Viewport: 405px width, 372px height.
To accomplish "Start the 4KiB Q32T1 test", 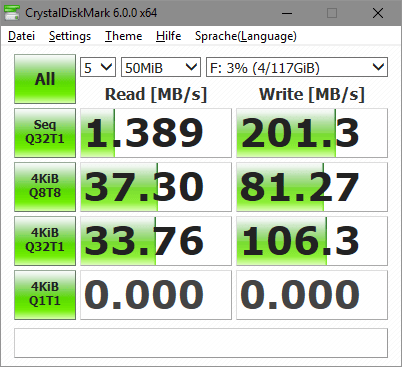I will 45,241.
